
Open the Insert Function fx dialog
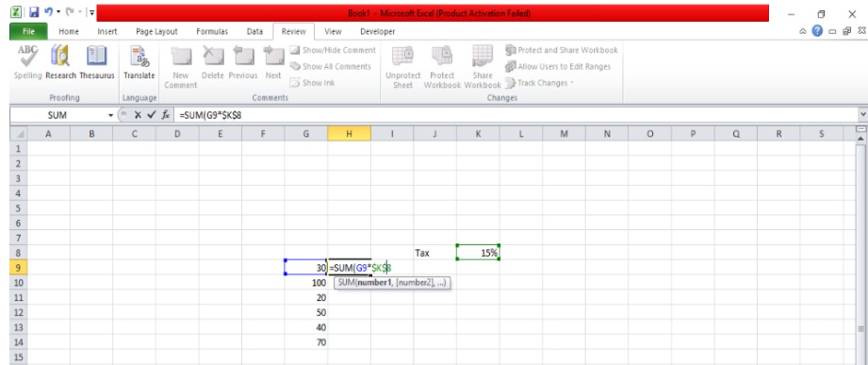pyautogui.click(x=166, y=115)
